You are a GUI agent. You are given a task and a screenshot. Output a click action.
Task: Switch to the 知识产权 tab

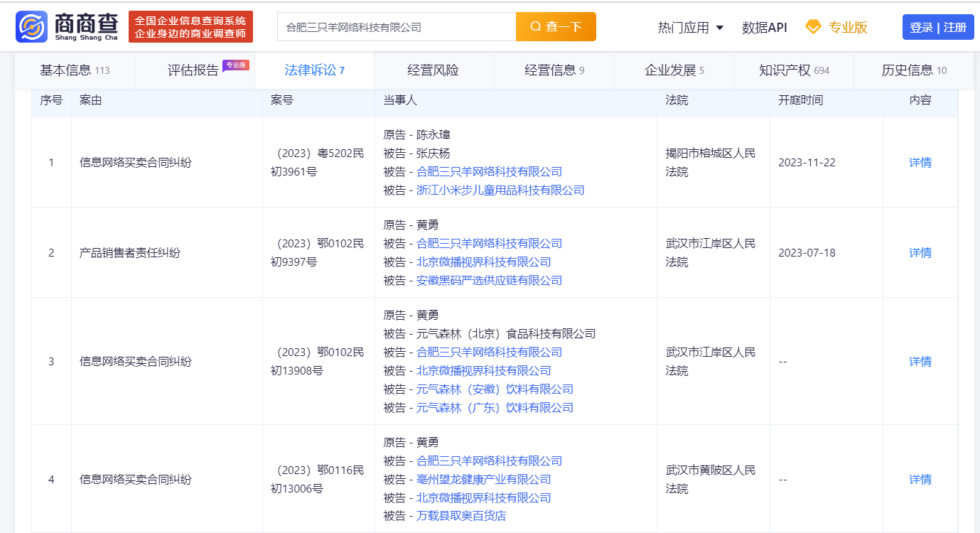(x=794, y=70)
